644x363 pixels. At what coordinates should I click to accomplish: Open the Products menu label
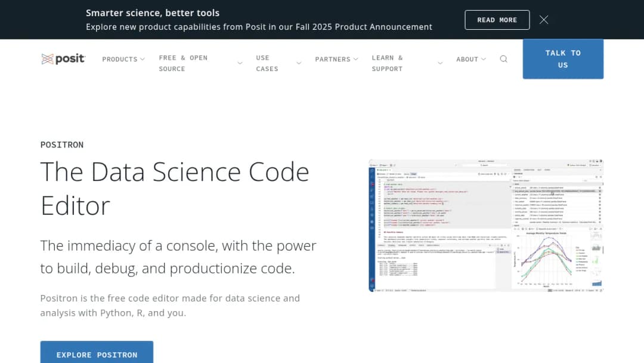point(119,59)
